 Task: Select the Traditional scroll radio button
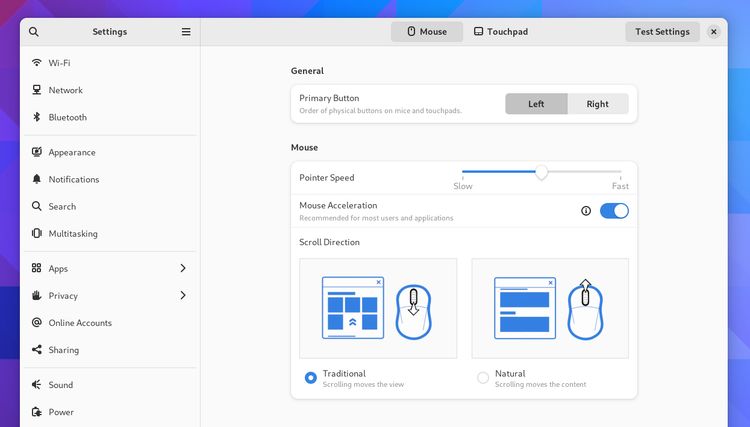pos(311,378)
